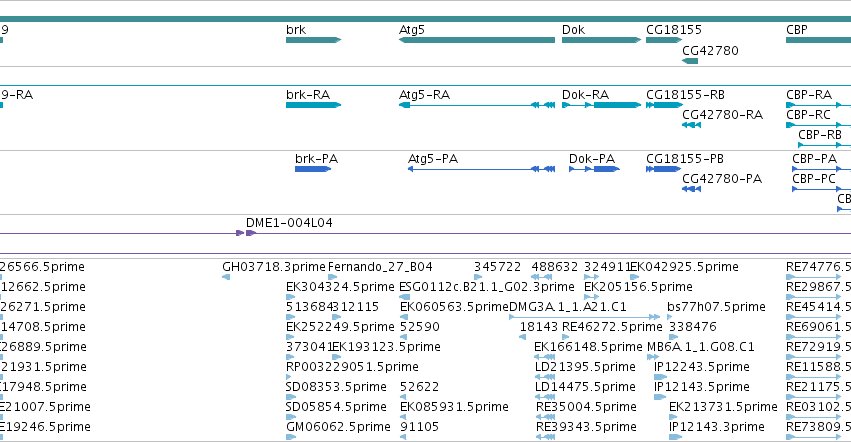
Task: Click EST 52590
Action: coord(420,327)
